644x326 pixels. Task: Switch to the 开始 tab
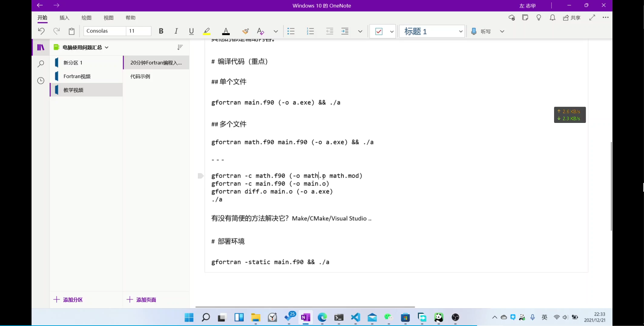click(x=42, y=18)
